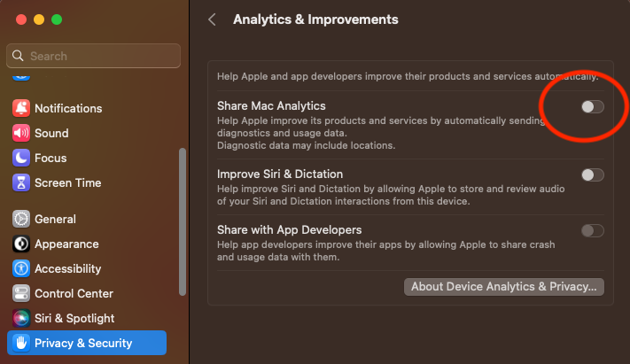Open About Device Analytics & Privacy

pyautogui.click(x=504, y=287)
